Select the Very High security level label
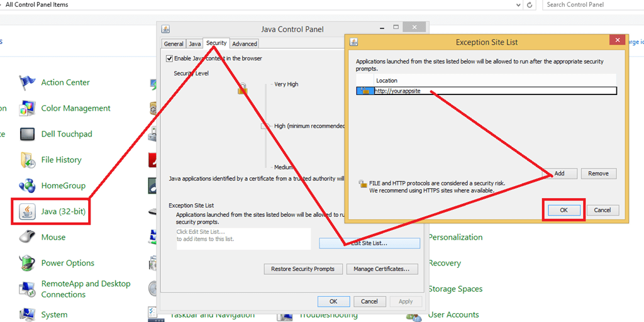644x322 pixels. tap(286, 84)
